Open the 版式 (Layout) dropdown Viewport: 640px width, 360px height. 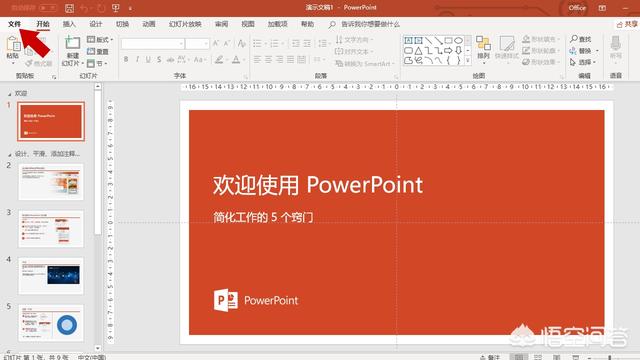coord(100,40)
